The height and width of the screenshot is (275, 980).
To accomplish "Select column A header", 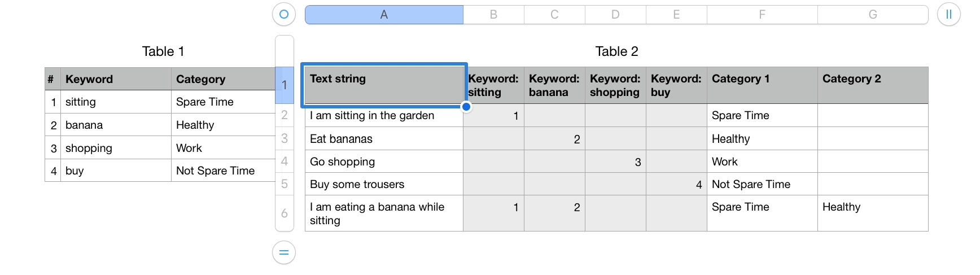I will point(384,15).
